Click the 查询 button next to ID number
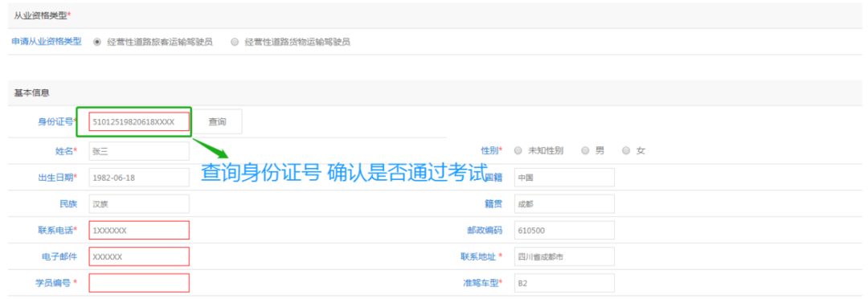The width and height of the screenshot is (868, 299). pyautogui.click(x=217, y=122)
